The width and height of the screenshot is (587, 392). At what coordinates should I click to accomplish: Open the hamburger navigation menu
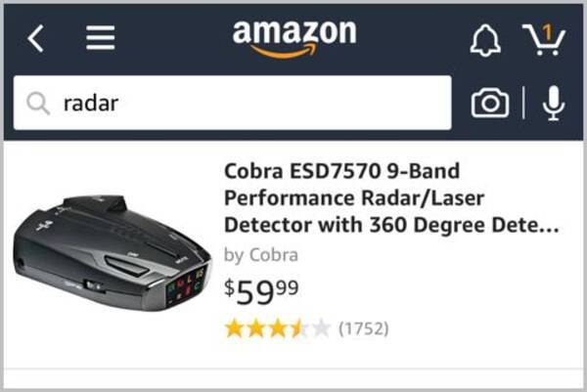point(100,38)
